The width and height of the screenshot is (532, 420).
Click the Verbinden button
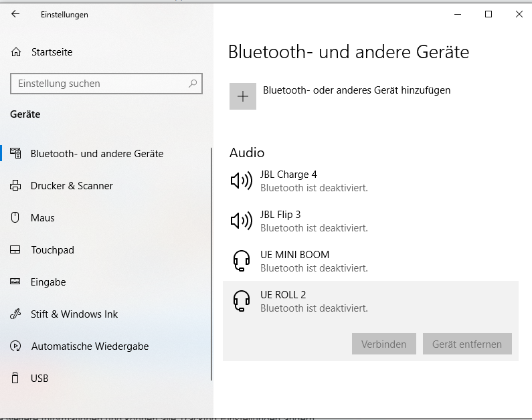pos(383,344)
